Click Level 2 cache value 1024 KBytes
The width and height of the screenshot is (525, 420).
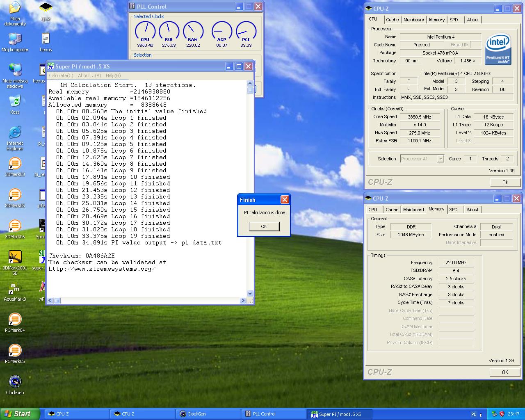pyautogui.click(x=493, y=133)
